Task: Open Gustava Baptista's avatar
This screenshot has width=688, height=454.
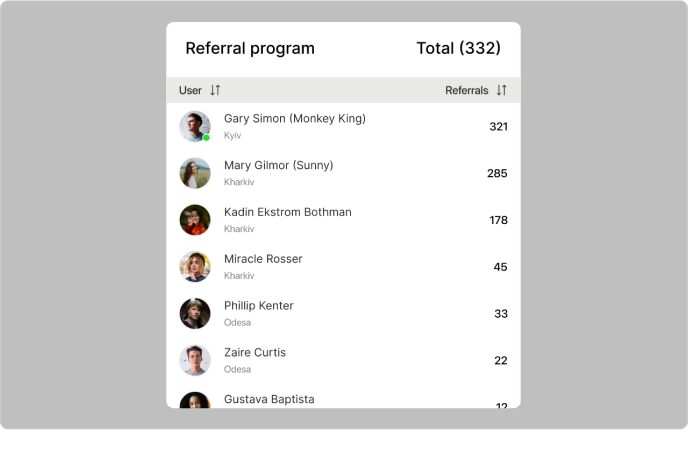Action: tap(195, 400)
